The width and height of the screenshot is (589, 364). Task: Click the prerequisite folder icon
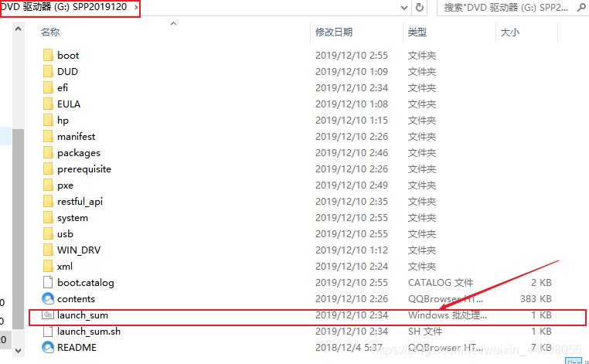pyautogui.click(x=48, y=169)
